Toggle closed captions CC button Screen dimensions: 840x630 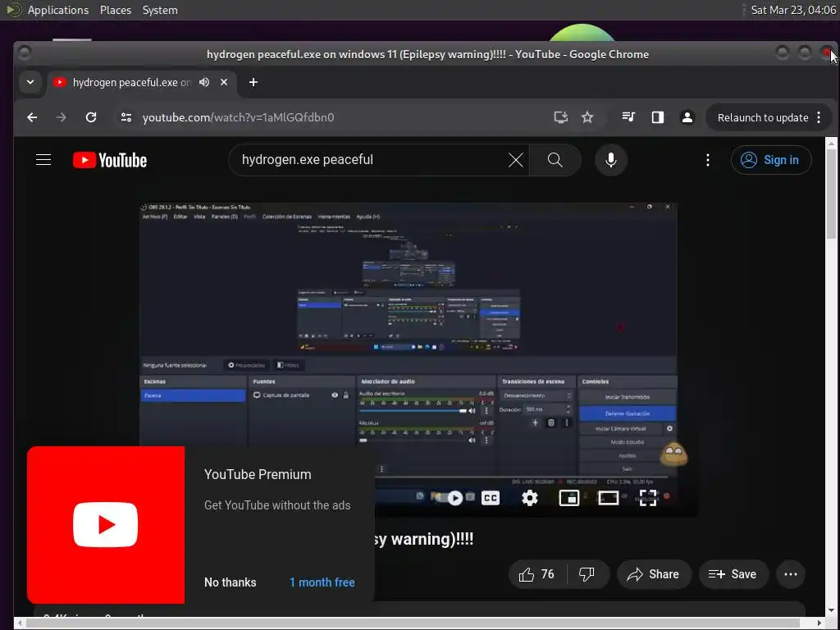491,498
